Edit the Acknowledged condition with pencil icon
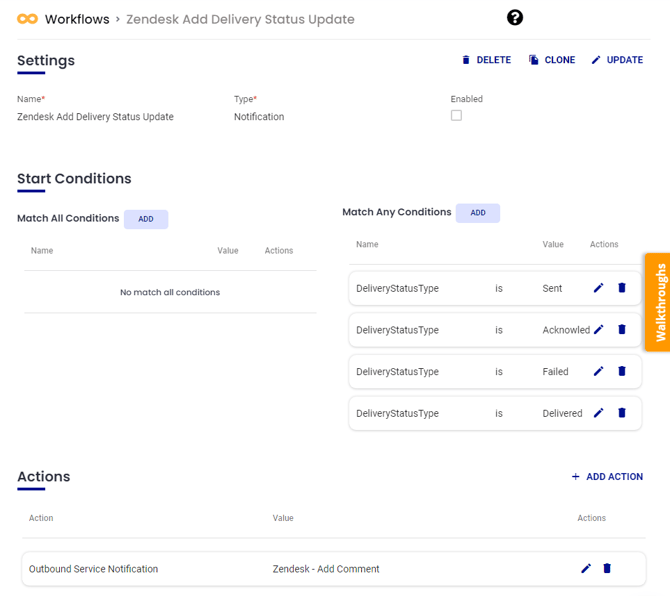Viewport: 670px width, 596px height. coord(598,330)
